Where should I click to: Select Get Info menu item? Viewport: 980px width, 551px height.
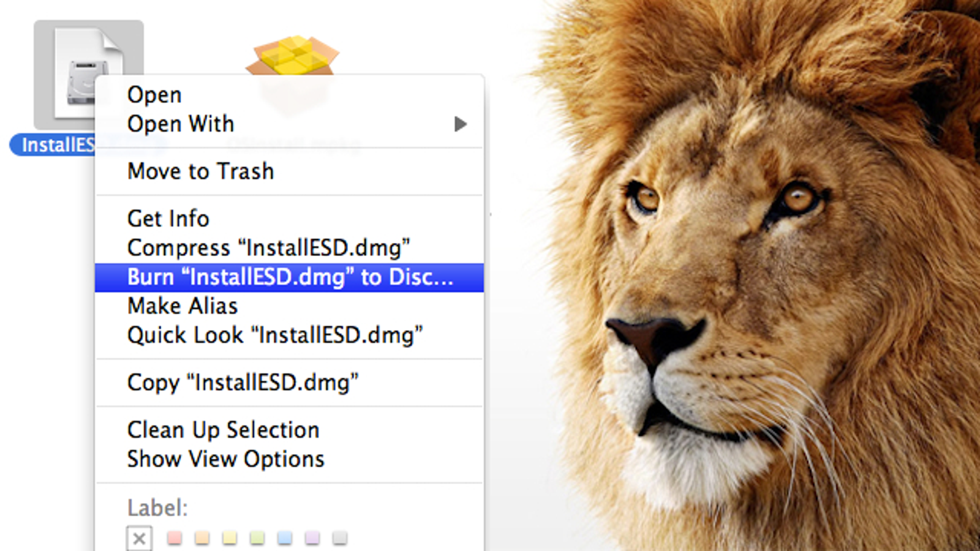coord(289,219)
